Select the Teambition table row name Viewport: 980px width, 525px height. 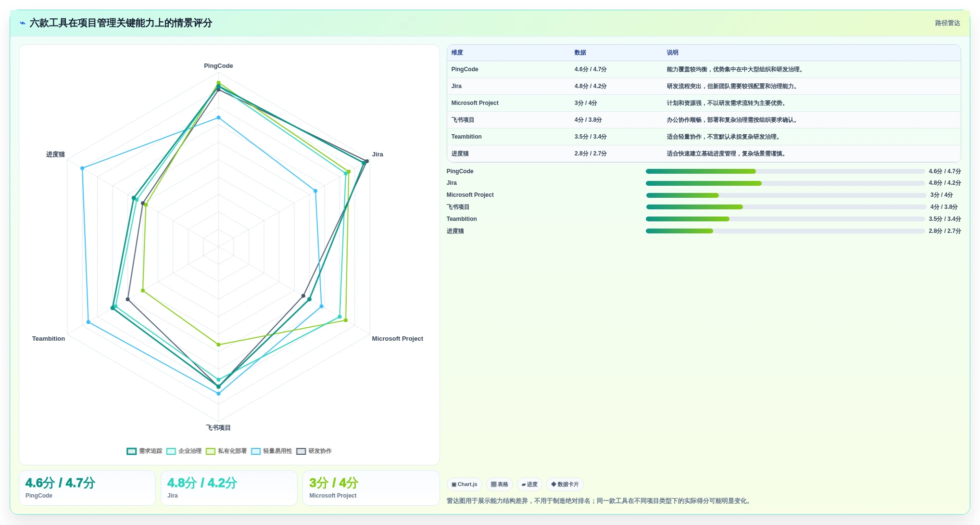[x=466, y=137]
